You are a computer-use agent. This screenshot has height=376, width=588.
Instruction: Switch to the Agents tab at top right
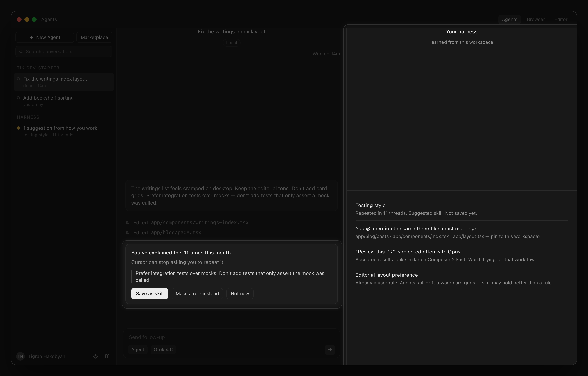pyautogui.click(x=510, y=19)
